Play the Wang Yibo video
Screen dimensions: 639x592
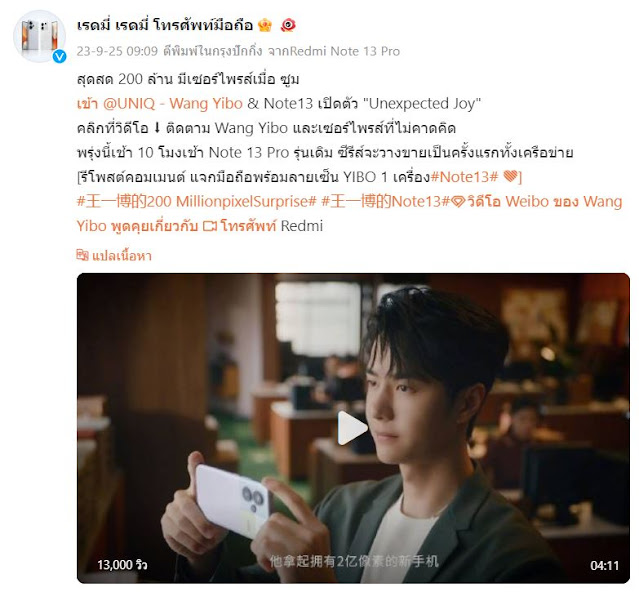click(x=353, y=428)
